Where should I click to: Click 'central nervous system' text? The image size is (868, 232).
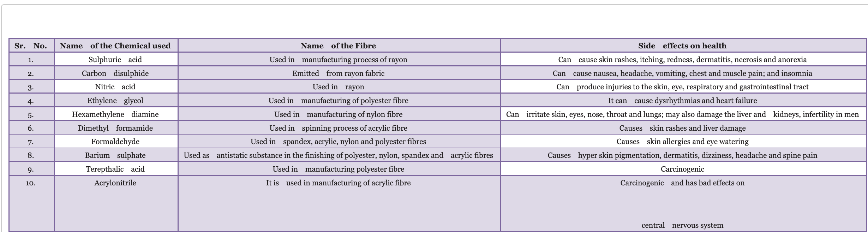[682, 225]
